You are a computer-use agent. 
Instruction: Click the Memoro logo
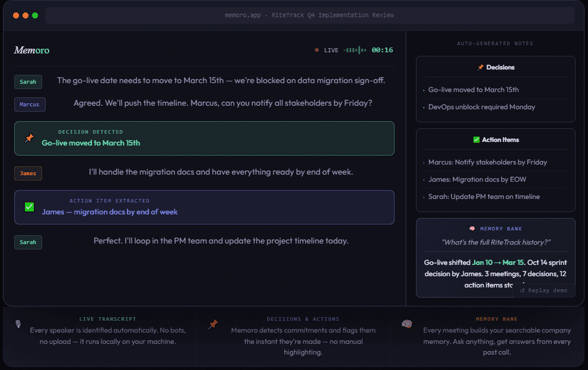click(31, 50)
